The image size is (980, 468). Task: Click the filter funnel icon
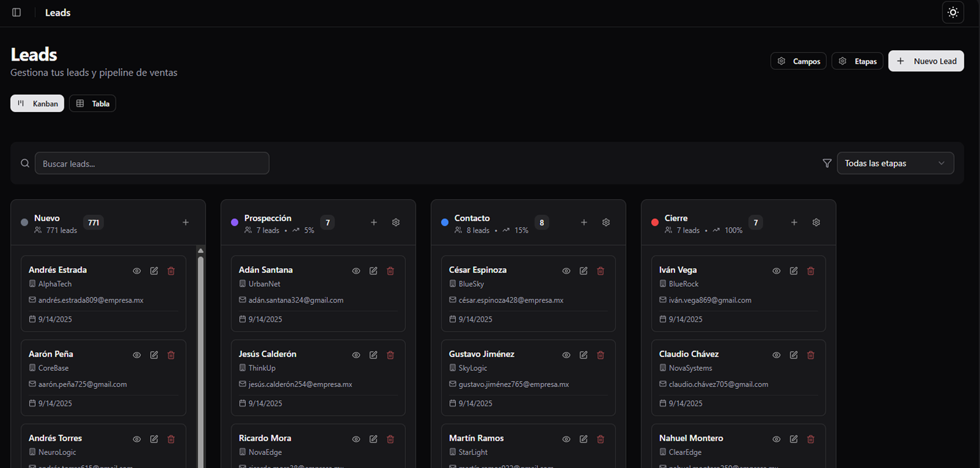tap(827, 163)
